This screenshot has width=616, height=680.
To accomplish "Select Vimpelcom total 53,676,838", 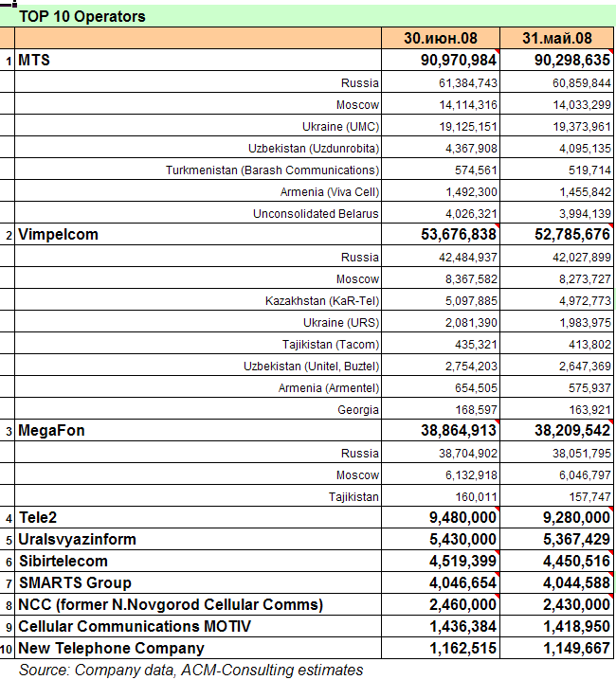I will pyautogui.click(x=441, y=234).
